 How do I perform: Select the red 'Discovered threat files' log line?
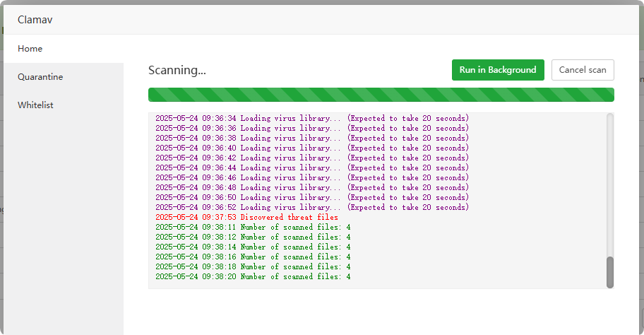[x=246, y=217]
